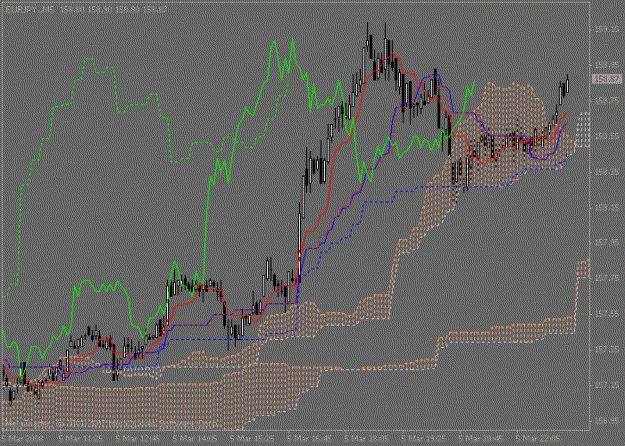Click the current price label 158.87
Viewport: 625px width, 446px height.
pos(607,79)
